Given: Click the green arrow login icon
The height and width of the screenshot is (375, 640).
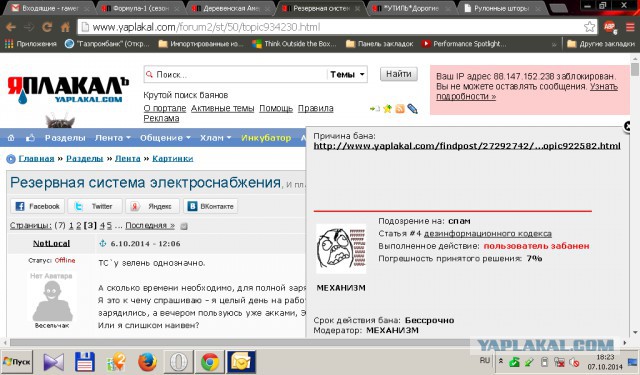Looking at the screenshot, I should pos(374,109).
